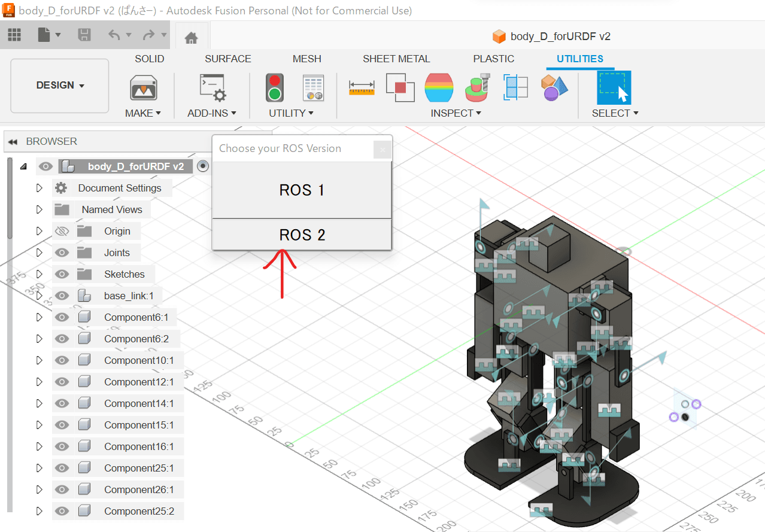Hide the Joints folder visibility

tap(62, 253)
